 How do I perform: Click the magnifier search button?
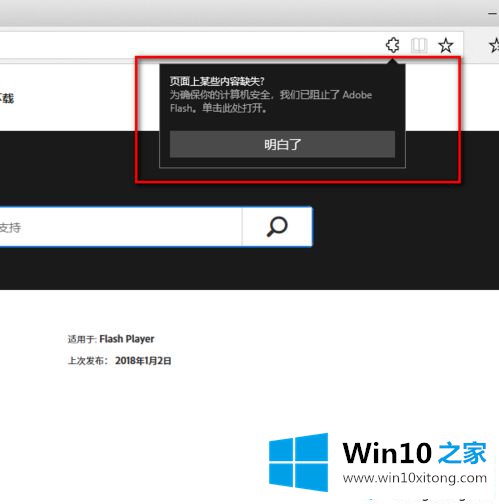coord(277,227)
